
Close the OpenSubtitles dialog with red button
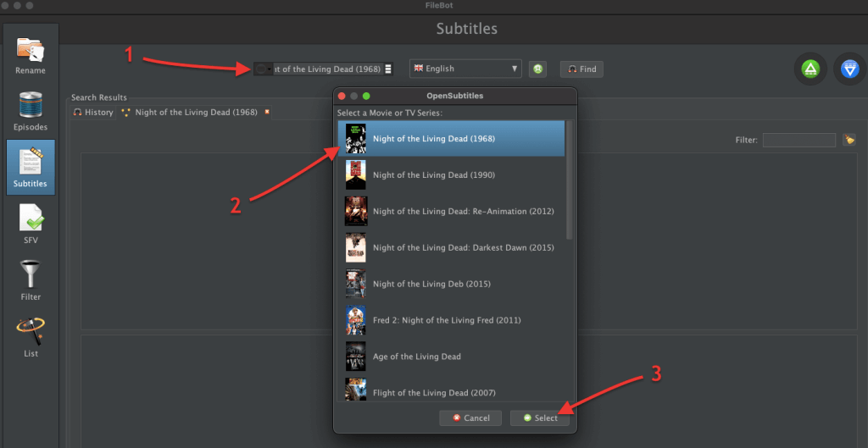[342, 97]
